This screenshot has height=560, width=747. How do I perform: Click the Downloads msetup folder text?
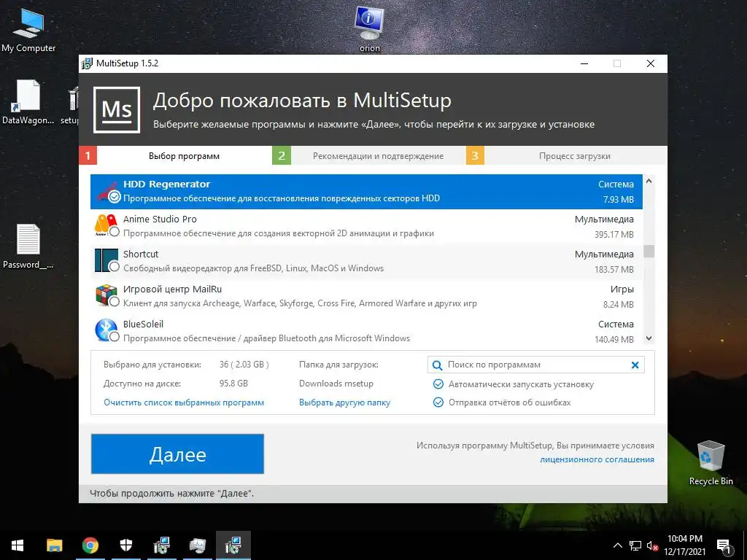pos(336,384)
